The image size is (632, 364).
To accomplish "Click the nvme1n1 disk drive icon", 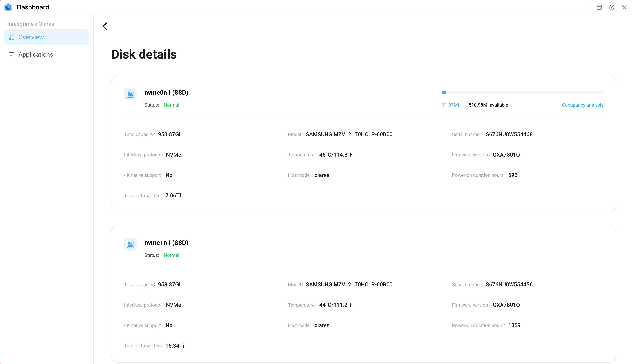I will (x=130, y=244).
